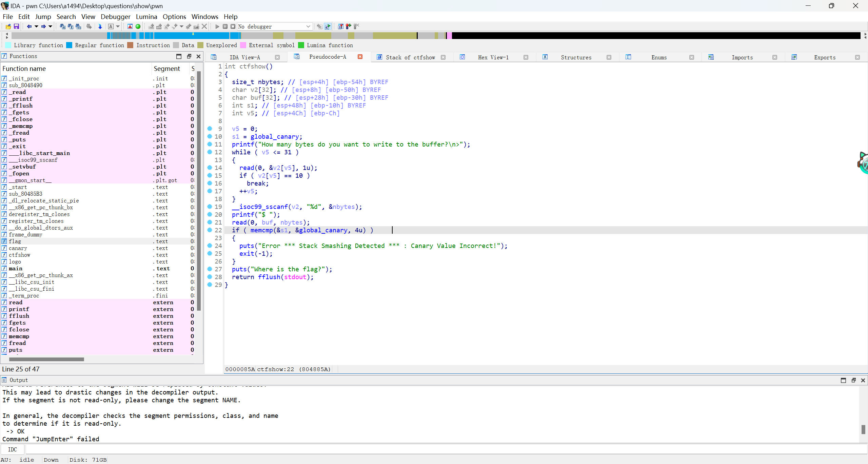
Task: Click the blue down-arrow jump icon
Action: coord(100,26)
